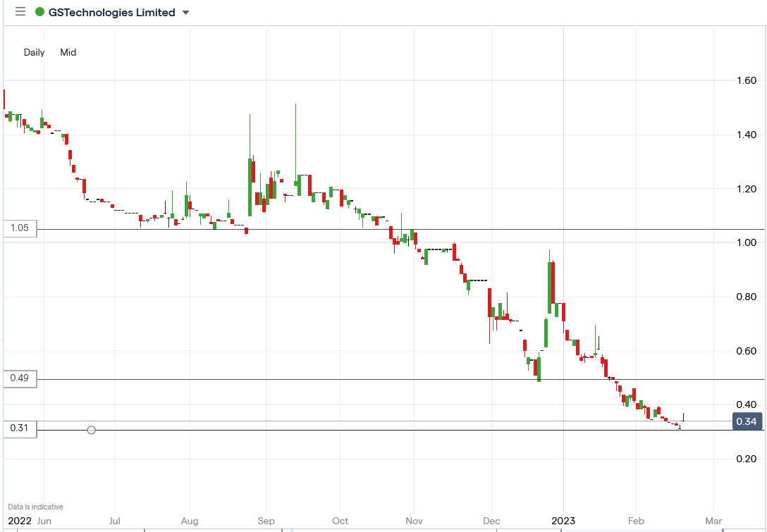Click the 1.40 price axis label

click(x=747, y=135)
